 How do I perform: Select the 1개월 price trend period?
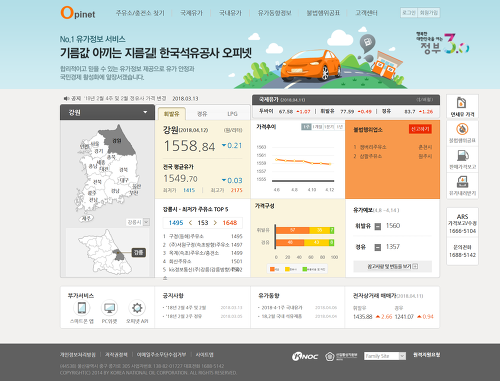click(x=317, y=127)
